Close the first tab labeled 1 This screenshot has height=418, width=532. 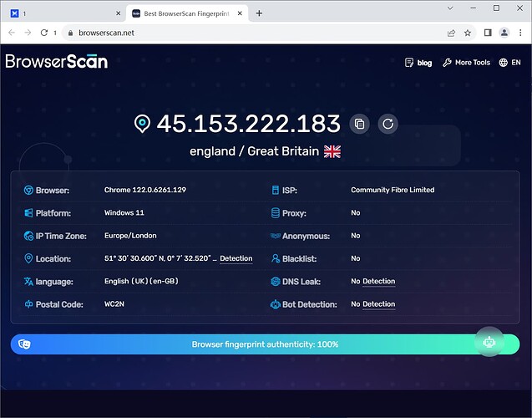click(x=118, y=13)
